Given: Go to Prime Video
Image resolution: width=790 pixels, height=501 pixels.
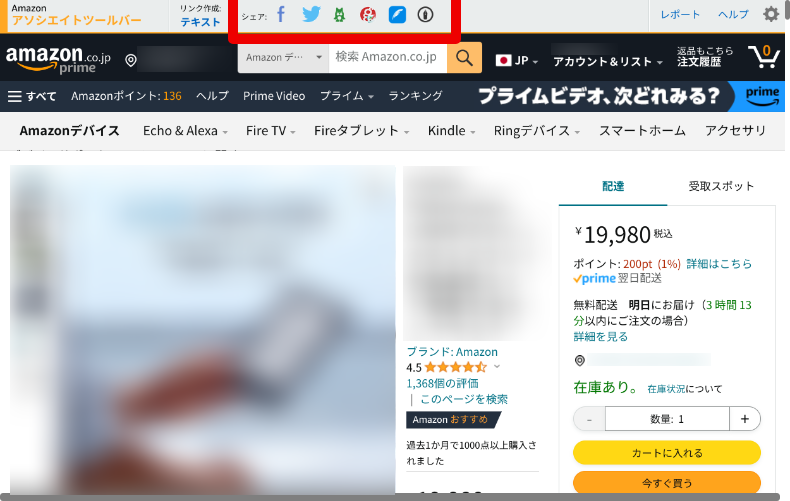Looking at the screenshot, I should click(274, 96).
